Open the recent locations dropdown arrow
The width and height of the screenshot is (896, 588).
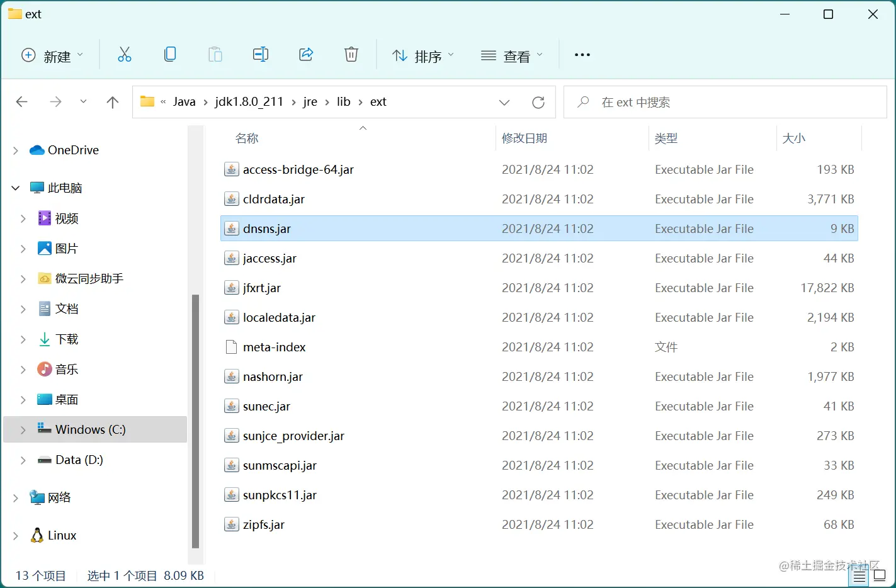[x=83, y=102]
